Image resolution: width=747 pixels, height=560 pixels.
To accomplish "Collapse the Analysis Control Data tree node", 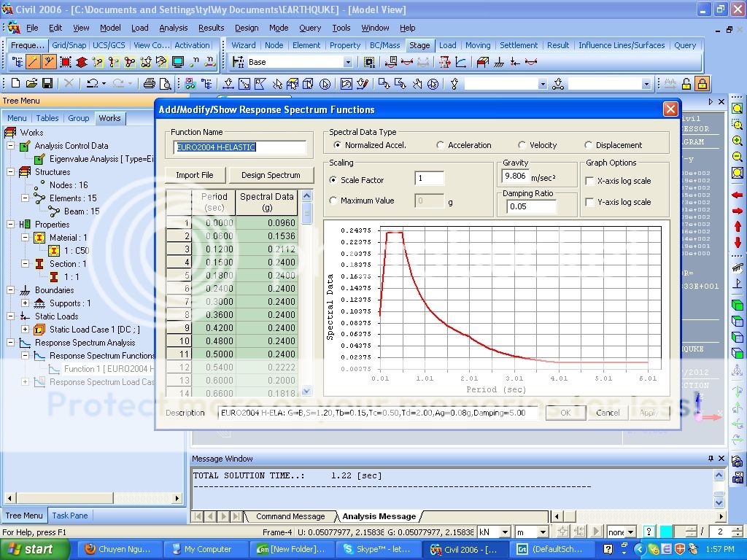I will point(10,146).
